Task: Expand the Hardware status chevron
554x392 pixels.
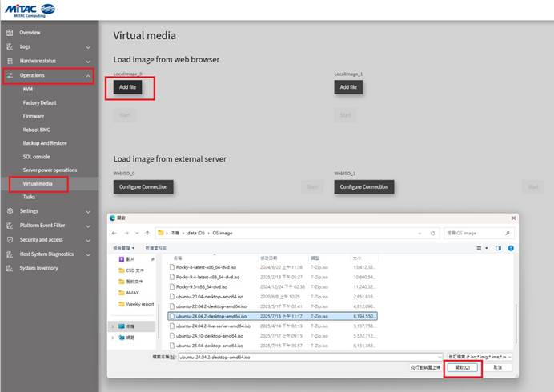Action: (x=88, y=62)
